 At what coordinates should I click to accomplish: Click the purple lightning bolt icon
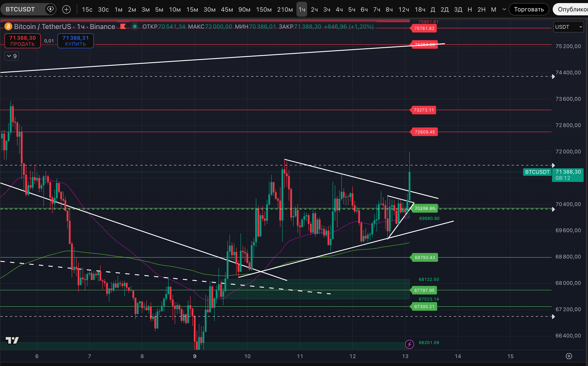(409, 344)
